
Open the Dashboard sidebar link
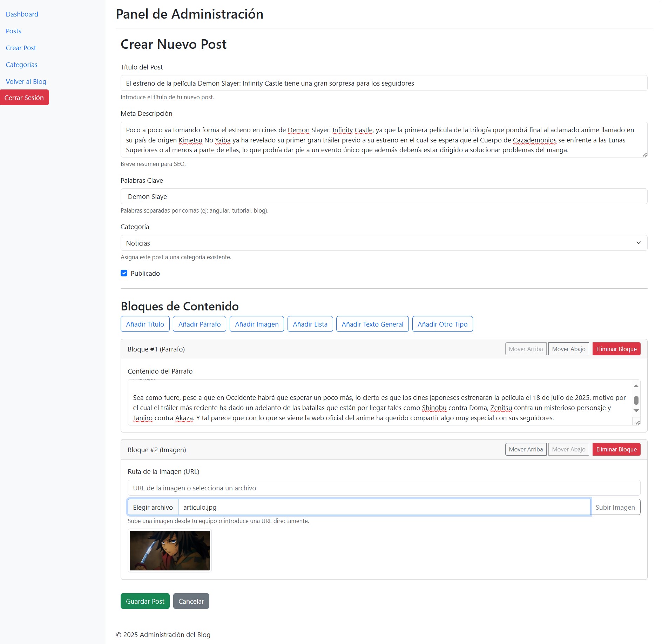(x=22, y=14)
